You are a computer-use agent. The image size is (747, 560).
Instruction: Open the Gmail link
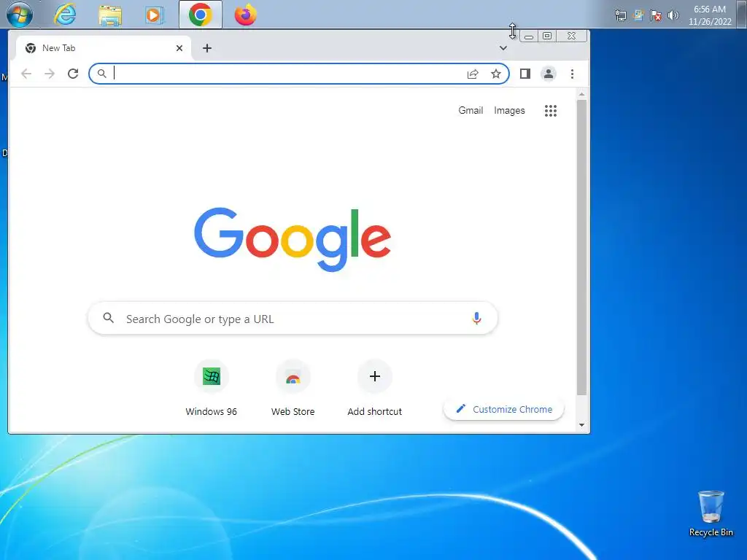point(471,111)
